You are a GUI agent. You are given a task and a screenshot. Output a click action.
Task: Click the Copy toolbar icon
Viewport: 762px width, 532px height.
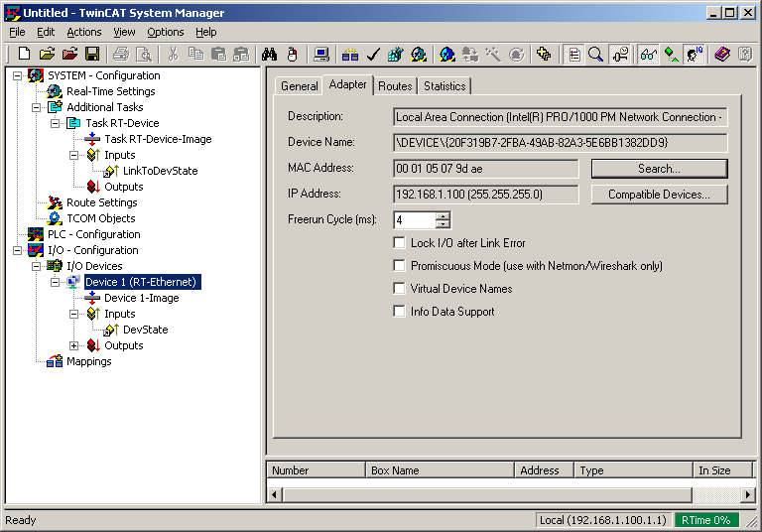pos(195,54)
